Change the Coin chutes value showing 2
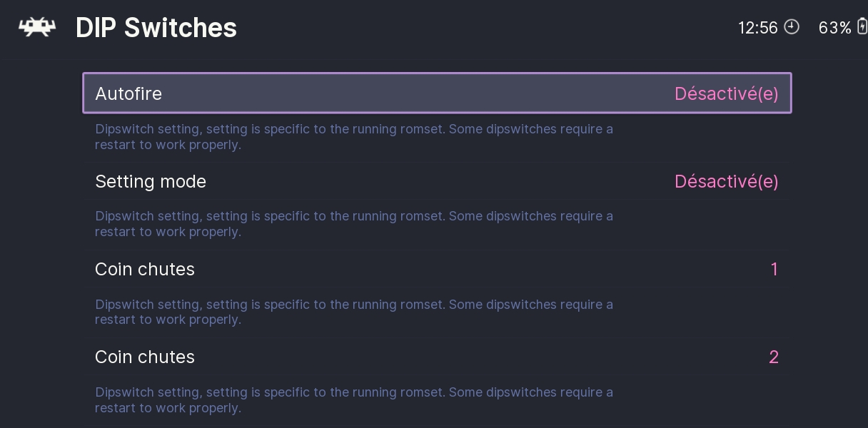Image resolution: width=868 pixels, height=428 pixels. click(773, 357)
